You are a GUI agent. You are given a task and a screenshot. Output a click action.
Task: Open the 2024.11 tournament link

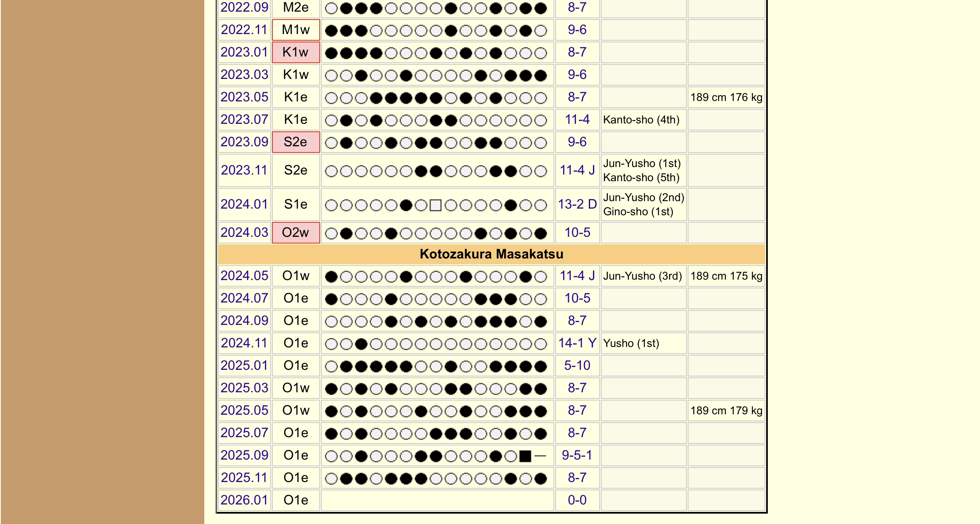point(244,343)
